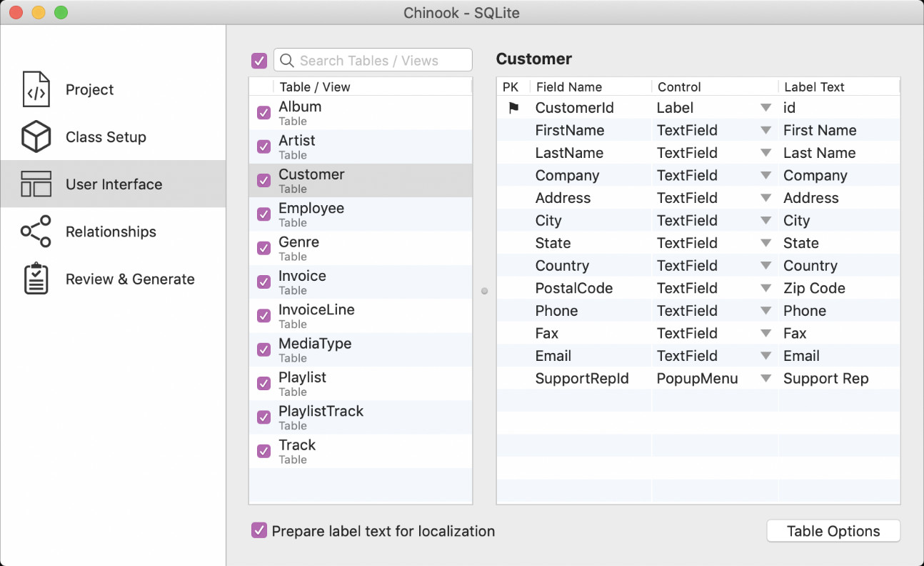Click the 'Support Rep' label text cell
The width and height of the screenshot is (924, 566).
point(826,379)
